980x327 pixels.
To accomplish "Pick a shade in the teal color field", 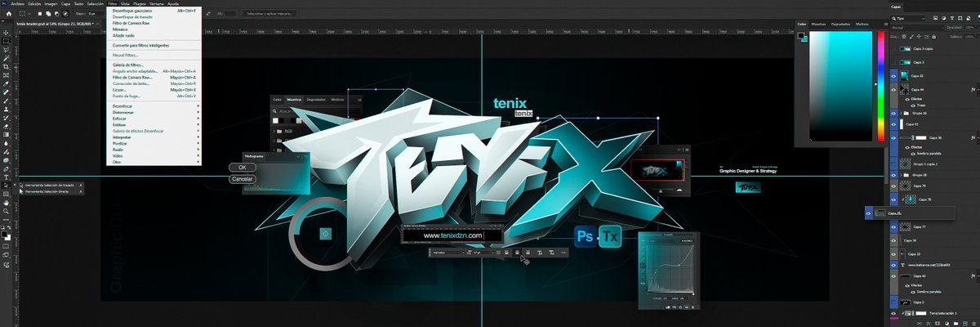I will 841,87.
